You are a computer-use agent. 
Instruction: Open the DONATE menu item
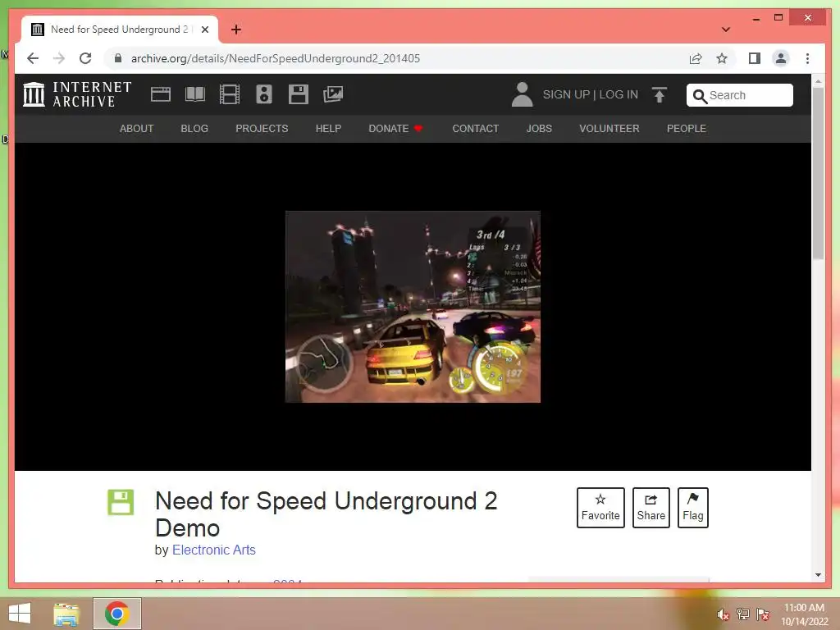click(x=396, y=129)
